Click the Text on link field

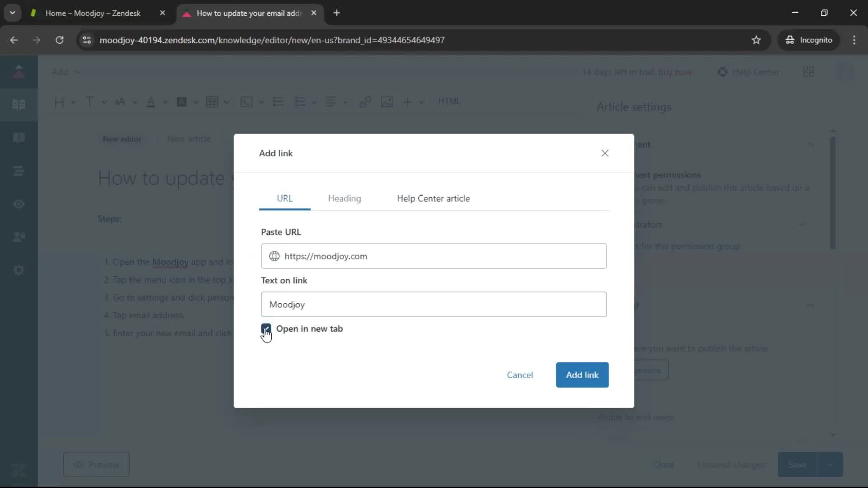(x=434, y=305)
